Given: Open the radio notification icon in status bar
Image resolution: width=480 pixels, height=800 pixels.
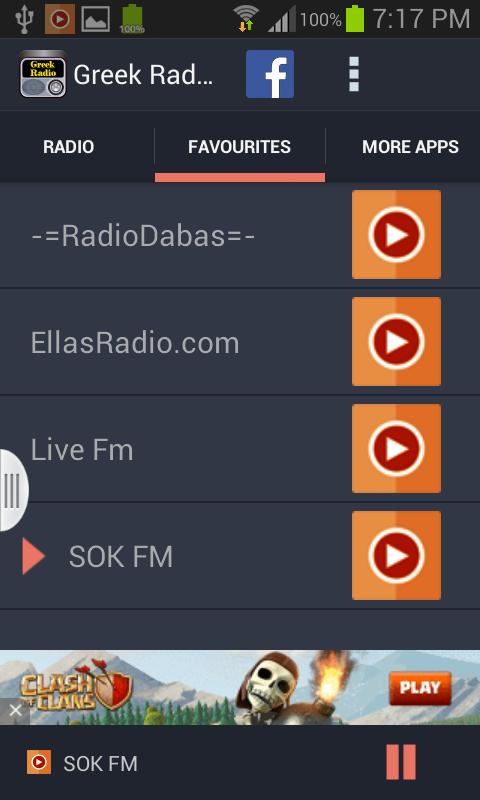Looking at the screenshot, I should (x=60, y=19).
